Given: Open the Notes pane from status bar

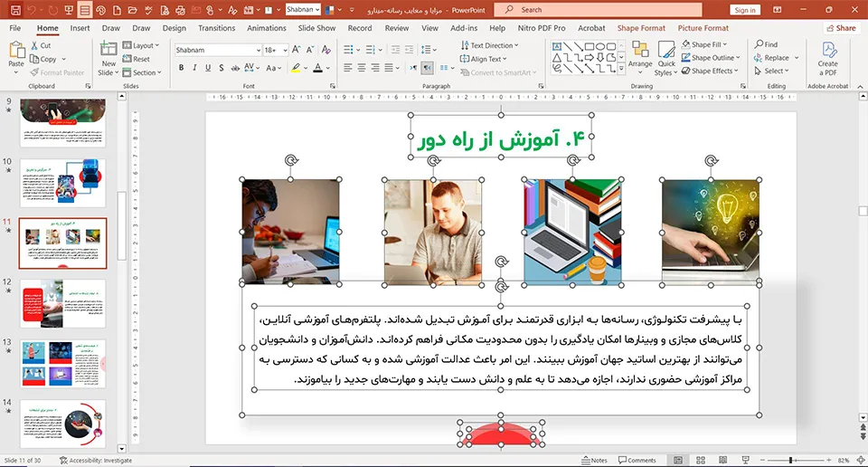Looking at the screenshot, I should 594,461.
